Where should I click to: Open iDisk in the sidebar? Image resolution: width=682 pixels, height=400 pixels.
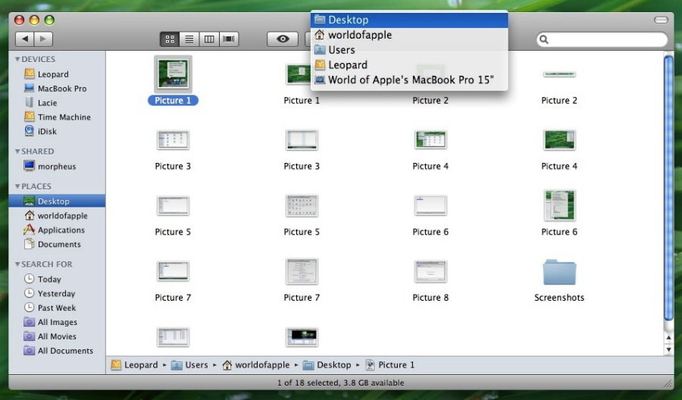click(x=40, y=131)
